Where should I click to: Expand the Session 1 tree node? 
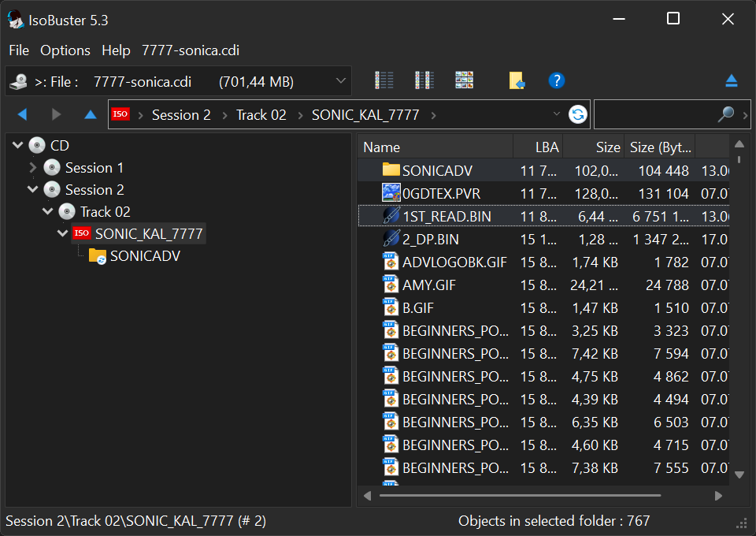[32, 168]
